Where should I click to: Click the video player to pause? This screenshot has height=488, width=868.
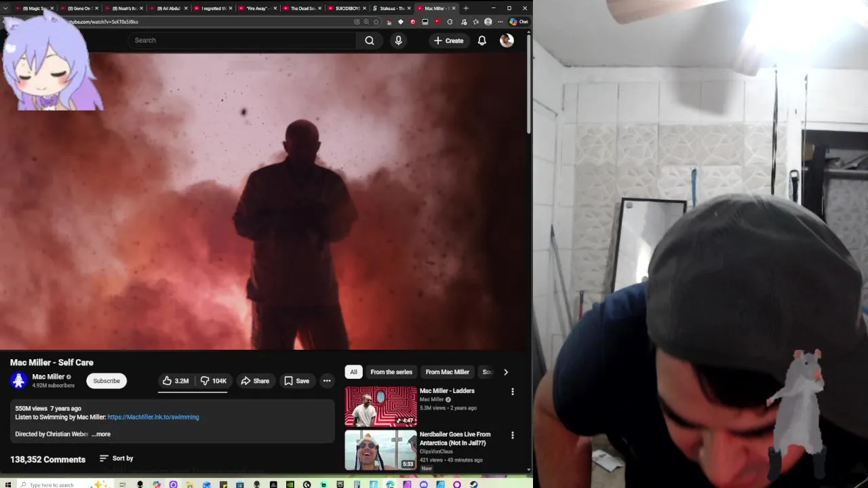262,202
